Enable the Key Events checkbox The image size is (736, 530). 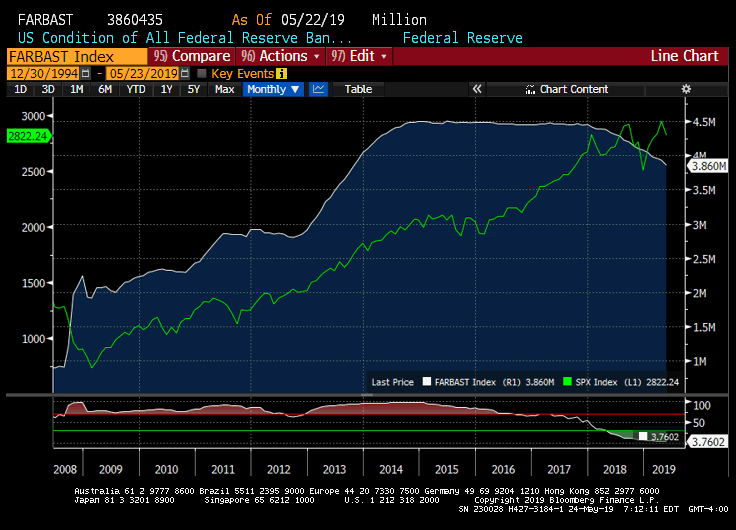202,73
